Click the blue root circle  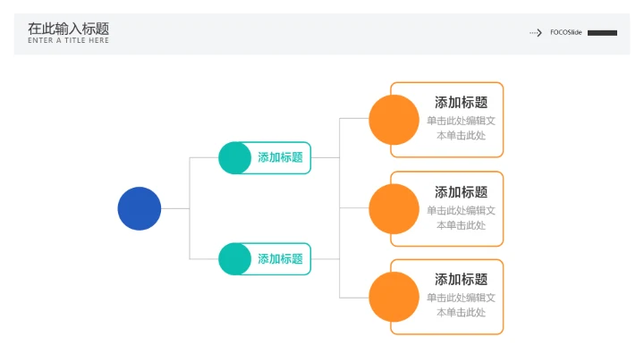pyautogui.click(x=140, y=208)
